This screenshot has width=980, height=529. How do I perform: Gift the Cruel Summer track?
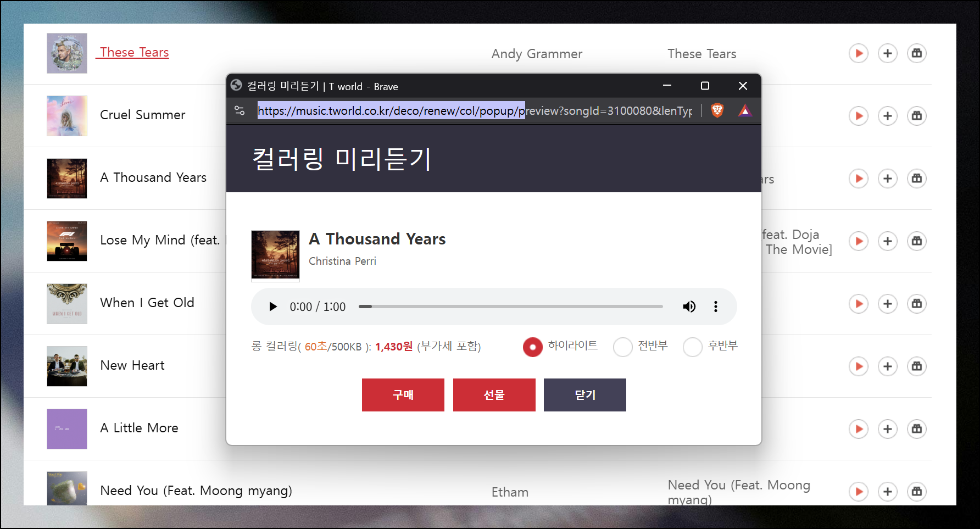(x=917, y=116)
